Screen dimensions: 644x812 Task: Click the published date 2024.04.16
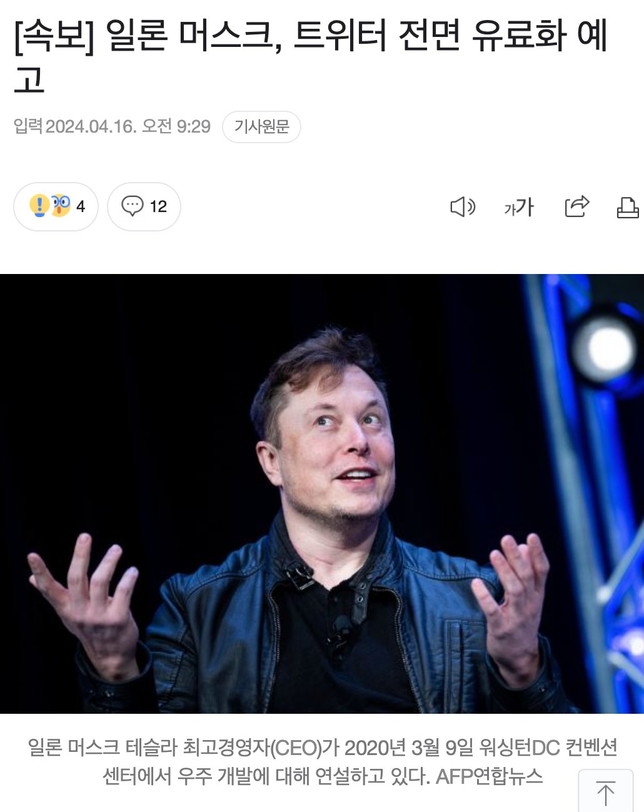(x=91, y=126)
